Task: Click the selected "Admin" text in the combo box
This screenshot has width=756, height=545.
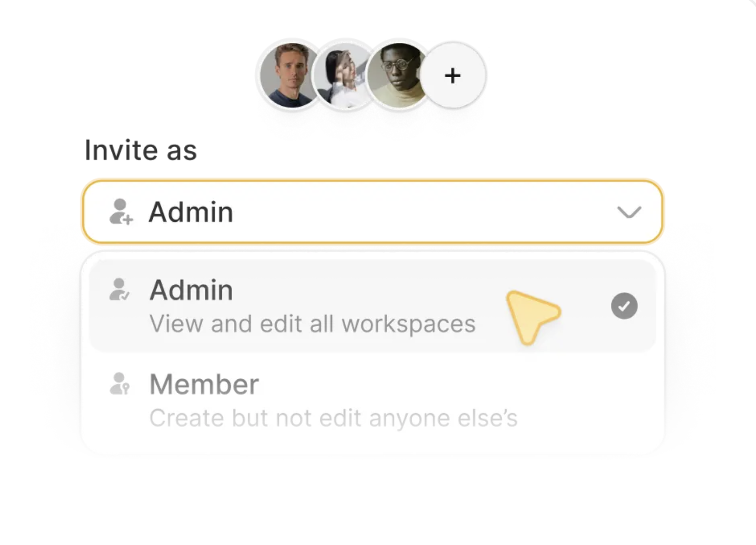Action: click(191, 212)
